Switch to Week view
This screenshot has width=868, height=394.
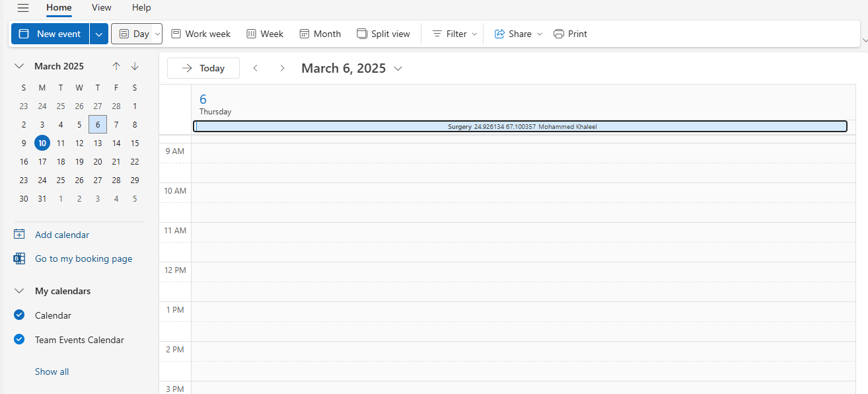265,34
